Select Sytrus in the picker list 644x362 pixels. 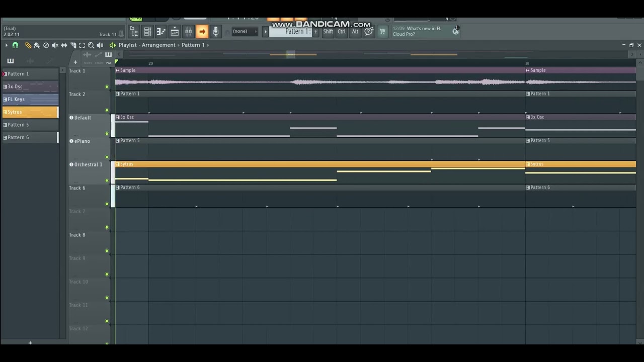pos(30,112)
